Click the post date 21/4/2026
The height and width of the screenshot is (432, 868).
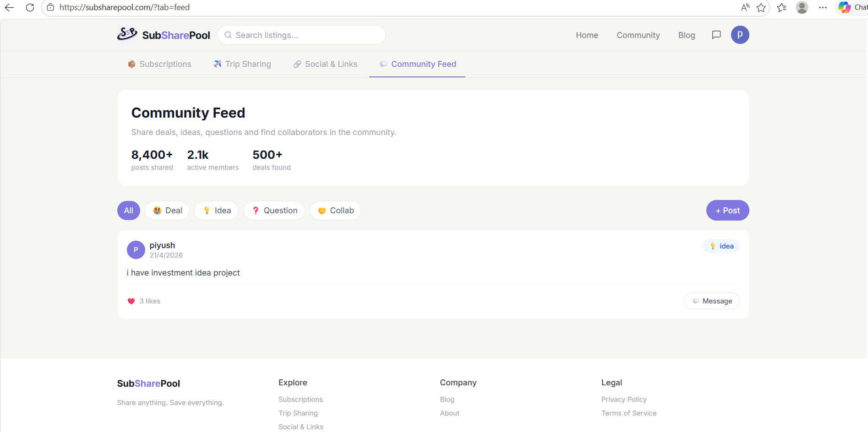[166, 255]
